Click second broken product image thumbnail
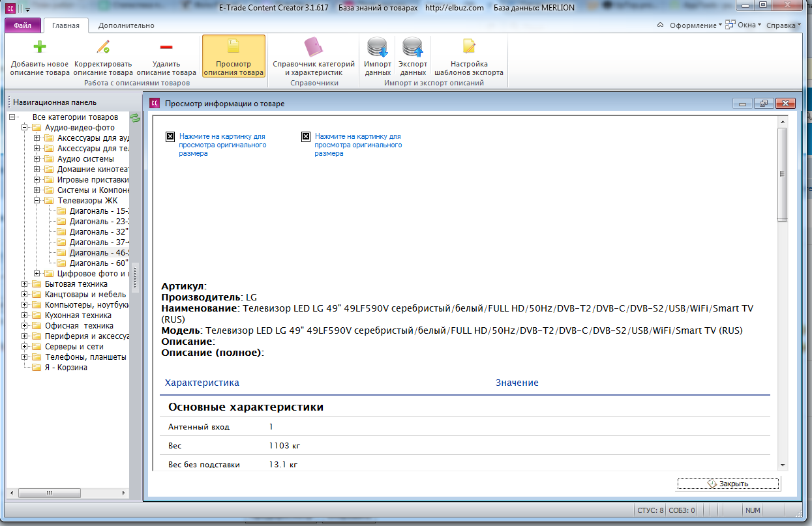The width and height of the screenshot is (812, 526). [x=305, y=136]
